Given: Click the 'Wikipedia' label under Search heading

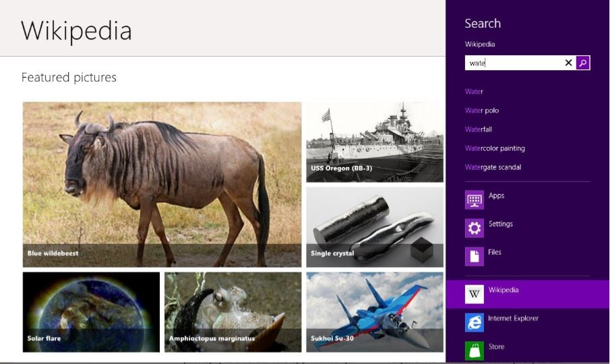Looking at the screenshot, I should click(x=480, y=44).
